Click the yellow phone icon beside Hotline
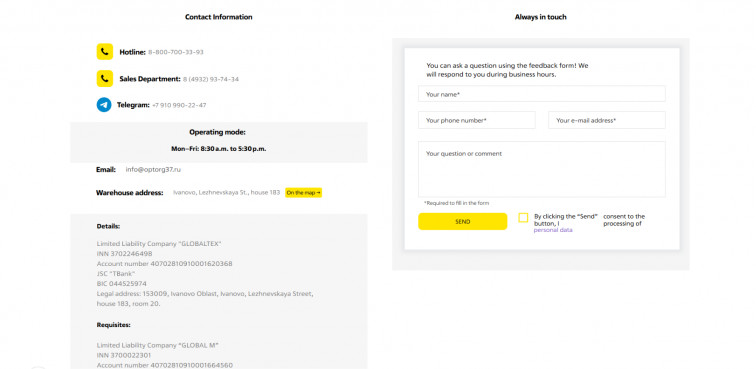The image size is (756, 369). pyautogui.click(x=105, y=52)
